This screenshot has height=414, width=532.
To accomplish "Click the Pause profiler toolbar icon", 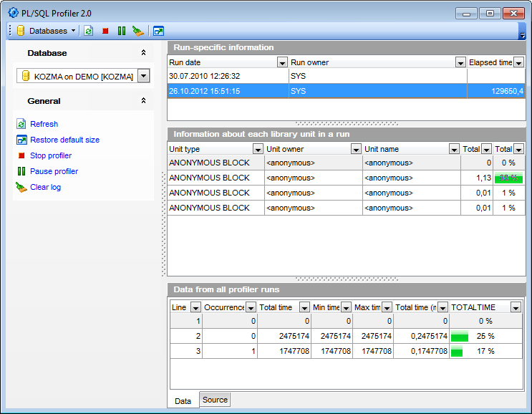I will [x=122, y=31].
